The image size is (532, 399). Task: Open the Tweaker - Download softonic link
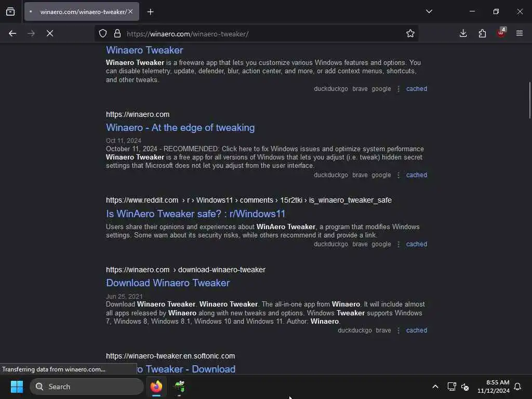[x=186, y=369]
